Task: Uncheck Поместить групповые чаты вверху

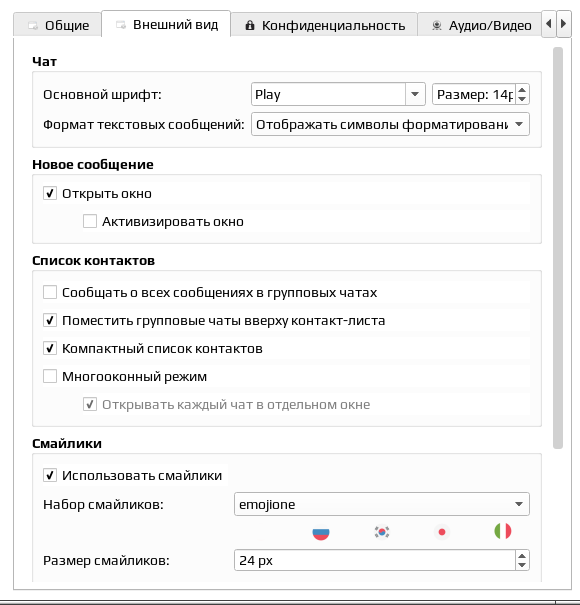Action: pyautogui.click(x=50, y=320)
